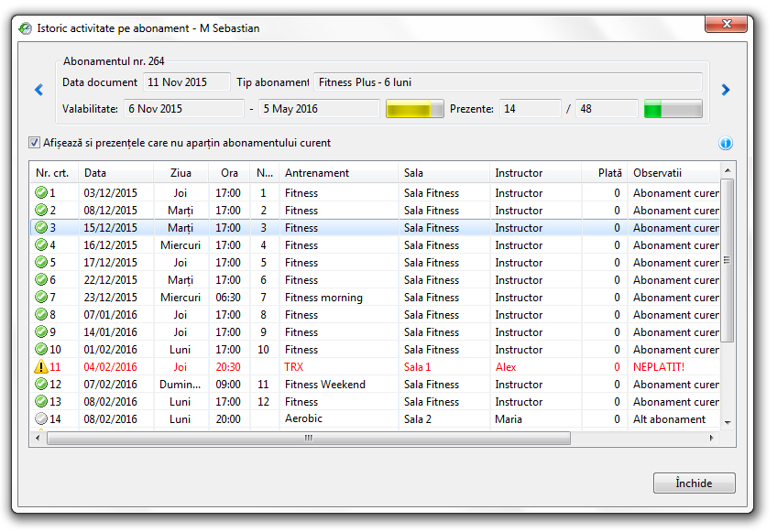Toggle 'Afișează și prezențele' checkbox
Viewport: 777px width, 532px height.
click(x=35, y=143)
